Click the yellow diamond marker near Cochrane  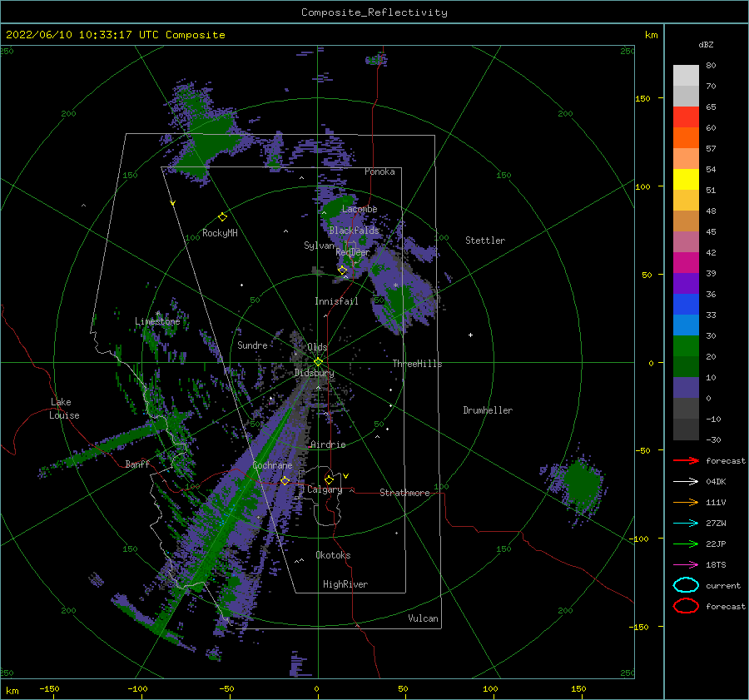coord(285,480)
